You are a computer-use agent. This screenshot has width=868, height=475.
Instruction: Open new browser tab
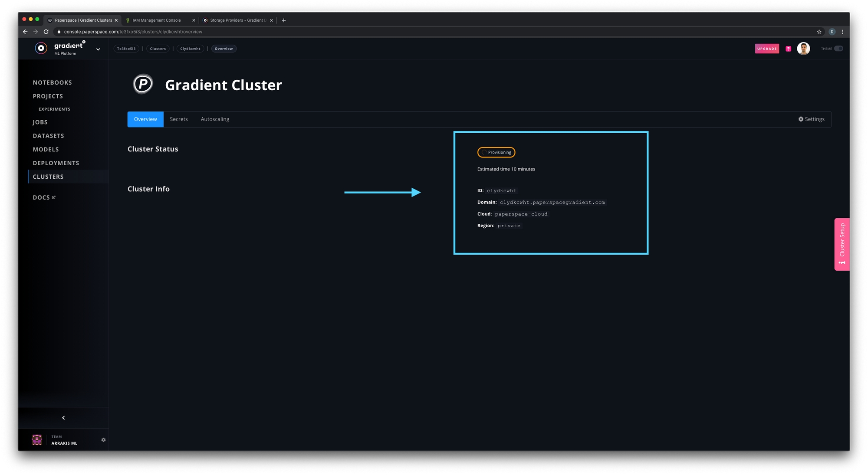[x=284, y=20]
